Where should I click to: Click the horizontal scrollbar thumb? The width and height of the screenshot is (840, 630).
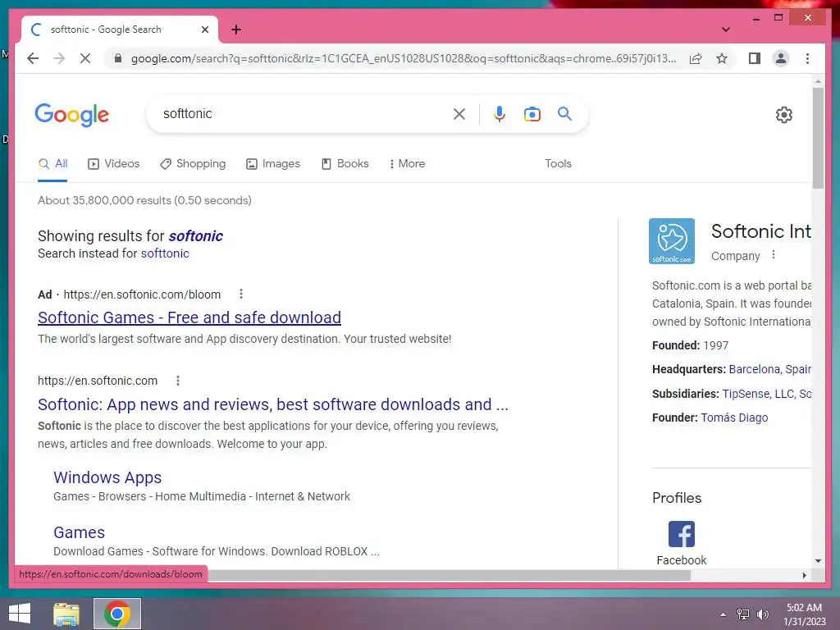pyautogui.click(x=449, y=575)
